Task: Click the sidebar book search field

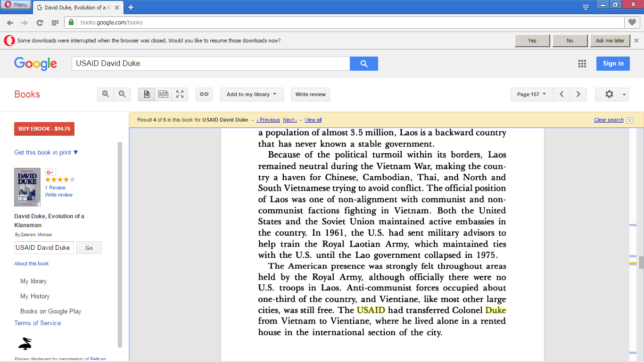Action: 44,247
